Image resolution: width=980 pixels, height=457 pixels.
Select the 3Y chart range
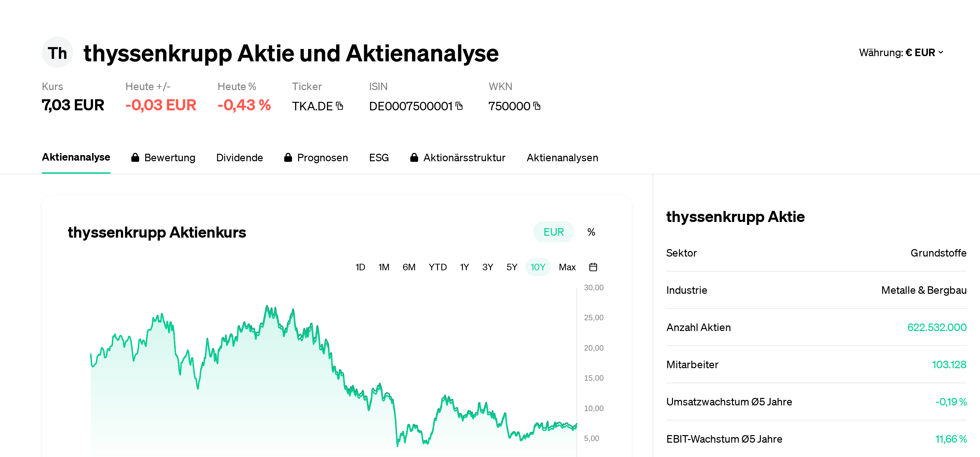tap(488, 267)
